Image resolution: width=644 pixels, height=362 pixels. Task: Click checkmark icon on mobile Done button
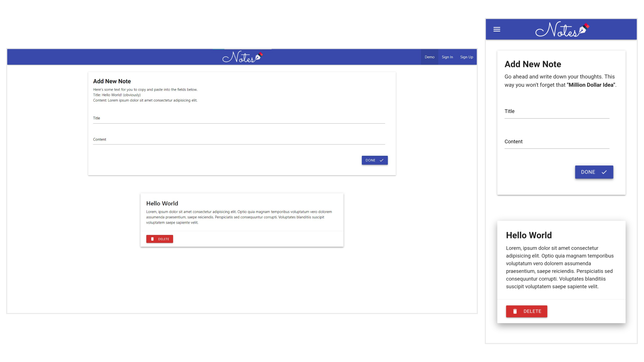click(604, 172)
